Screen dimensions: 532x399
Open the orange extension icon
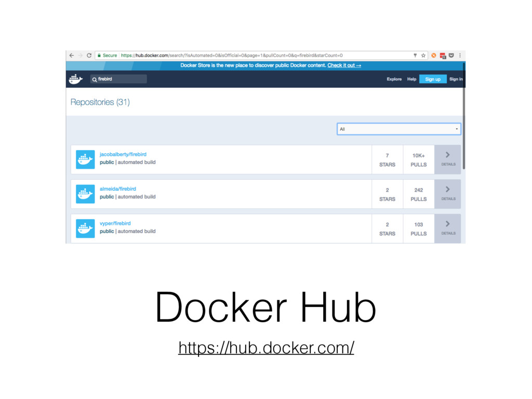pyautogui.click(x=434, y=55)
